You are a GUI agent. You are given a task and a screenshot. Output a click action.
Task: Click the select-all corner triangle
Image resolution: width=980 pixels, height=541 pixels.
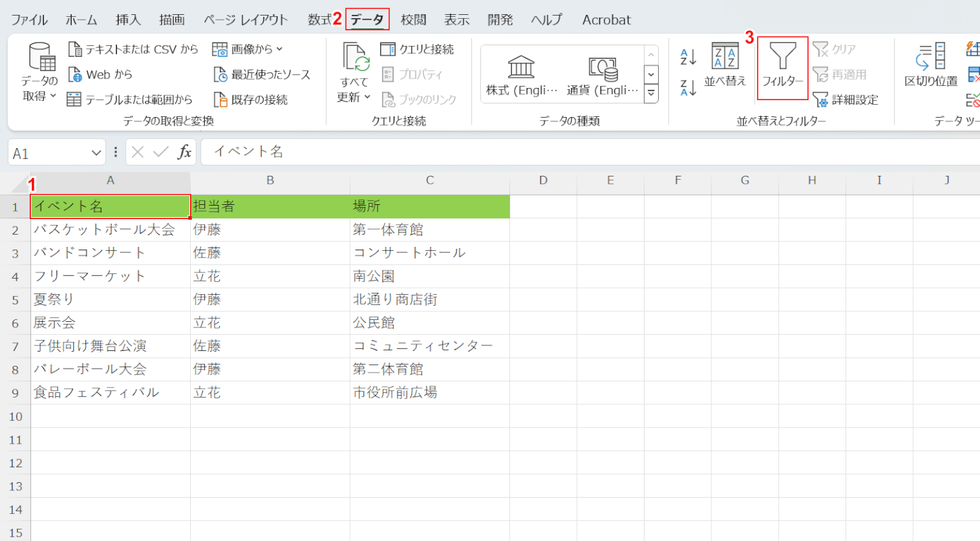tap(21, 184)
